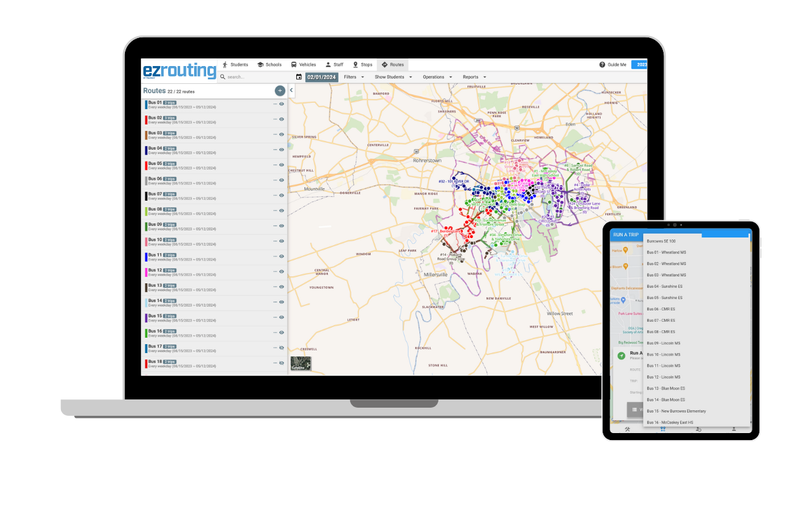Screen dimensions: 812x508
Task: Click the round add route plus button
Action: point(280,91)
